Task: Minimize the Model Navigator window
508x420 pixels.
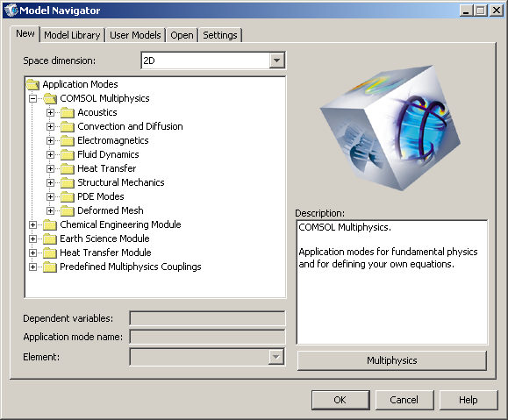Action: (x=466, y=11)
